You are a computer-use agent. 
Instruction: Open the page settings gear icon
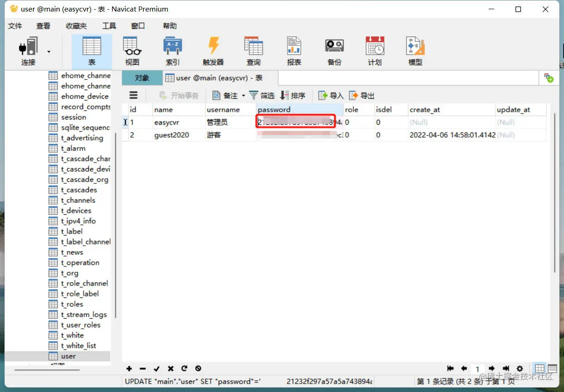(x=520, y=368)
